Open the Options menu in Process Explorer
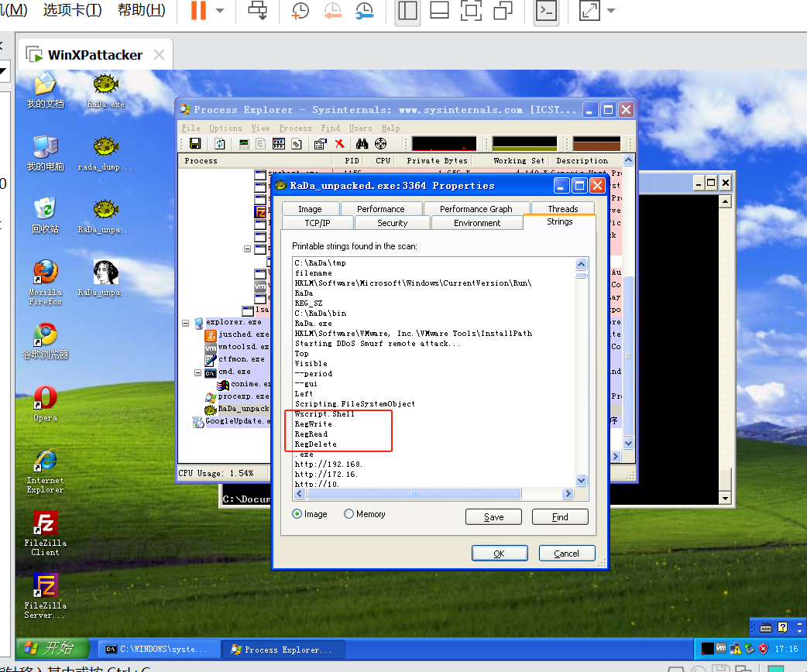The height and width of the screenshot is (672, 807). [225, 128]
